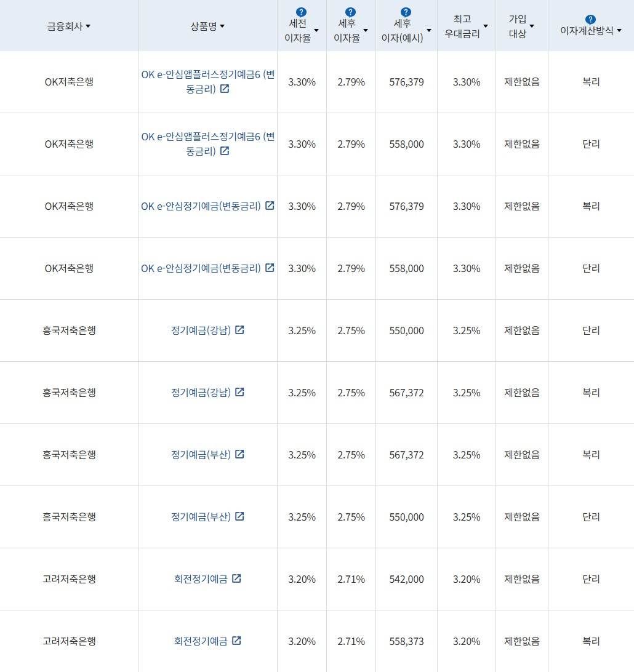Open the 상품명 sort dropdown

[222, 26]
